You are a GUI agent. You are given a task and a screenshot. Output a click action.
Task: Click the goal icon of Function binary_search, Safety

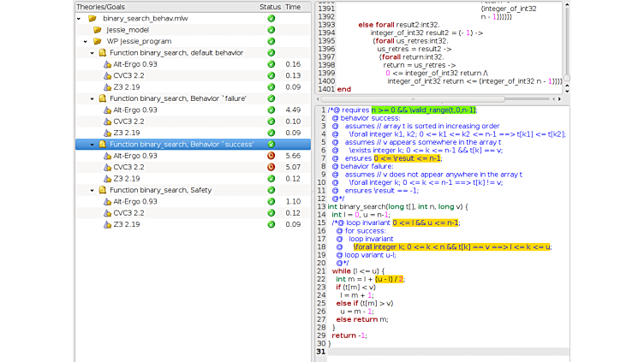click(x=102, y=190)
